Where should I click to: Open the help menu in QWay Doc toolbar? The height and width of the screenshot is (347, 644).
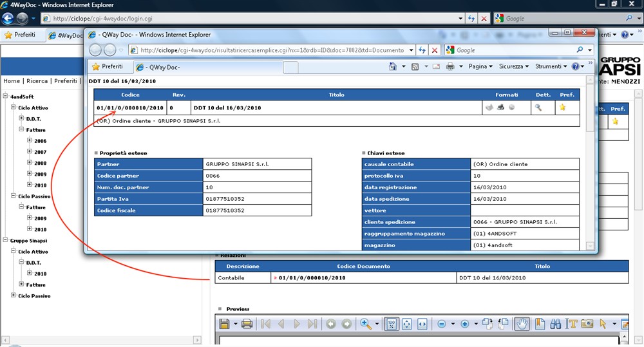[578, 66]
